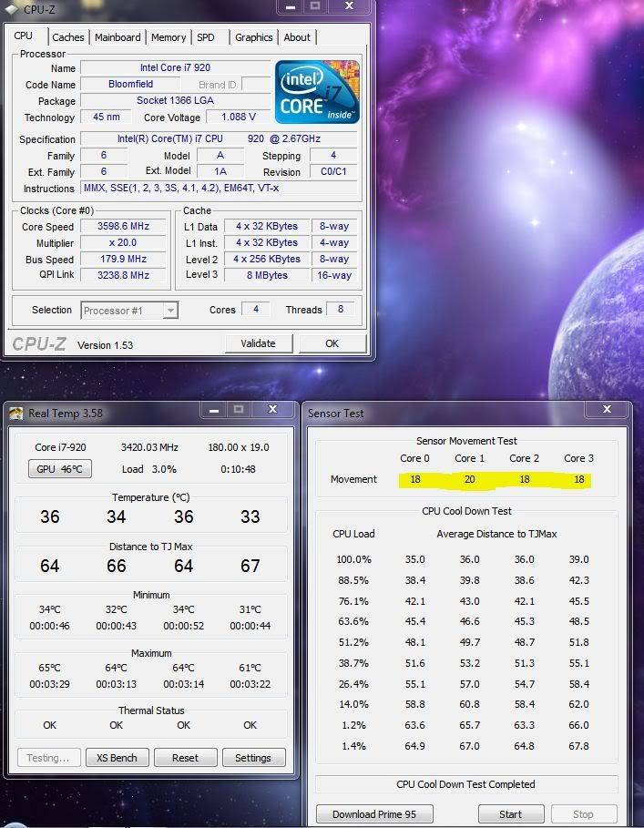Viewport: 644px width, 828px height.
Task: Click the Package value 'Socket 1366 LGA'
Action: tap(175, 100)
